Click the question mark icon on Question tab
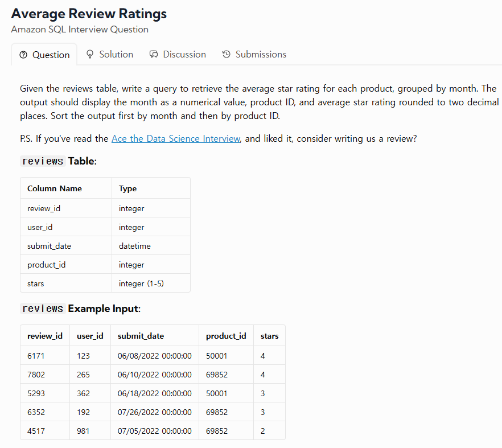 point(23,55)
